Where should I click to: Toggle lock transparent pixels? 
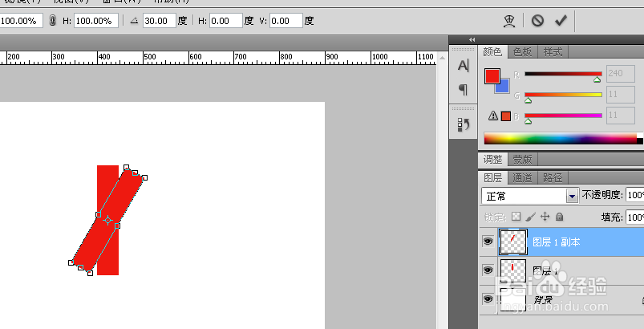tap(516, 217)
